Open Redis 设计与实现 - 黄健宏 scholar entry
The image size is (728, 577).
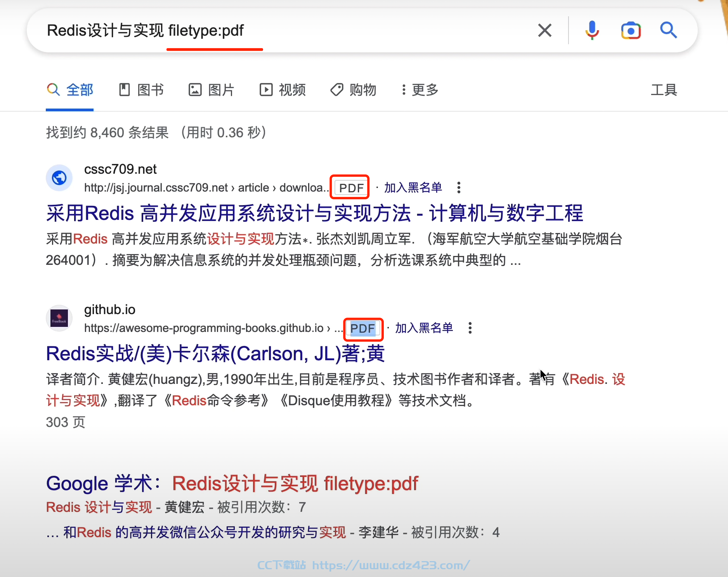[x=99, y=507]
